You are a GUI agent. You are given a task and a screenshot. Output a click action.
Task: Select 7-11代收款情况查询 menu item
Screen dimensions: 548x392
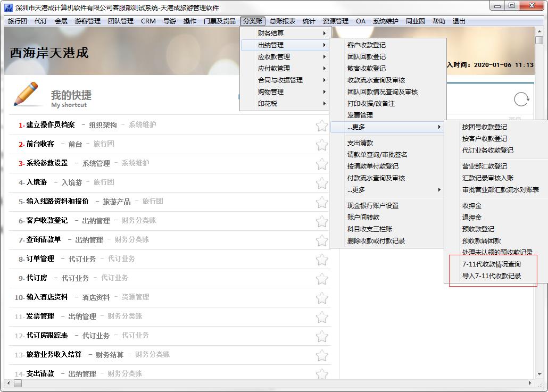coord(491,264)
